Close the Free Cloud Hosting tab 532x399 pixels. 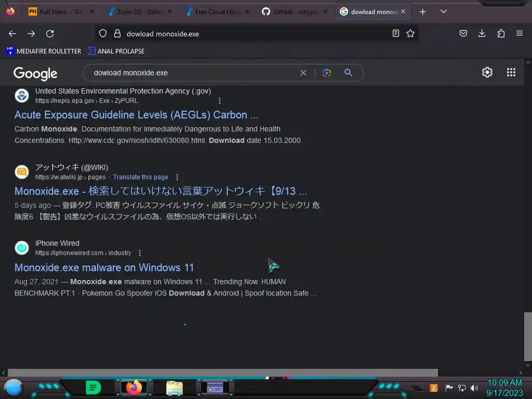pos(247,12)
